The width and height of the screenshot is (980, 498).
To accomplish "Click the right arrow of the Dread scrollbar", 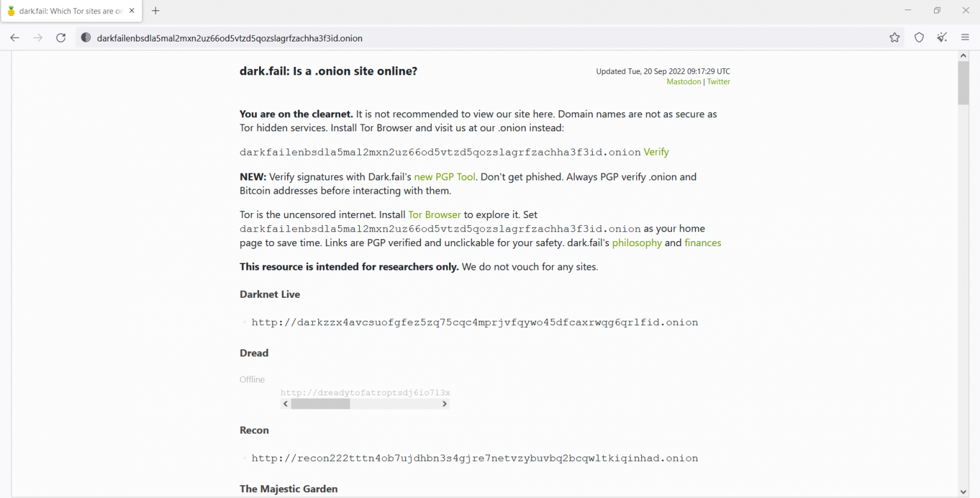I will point(445,403).
